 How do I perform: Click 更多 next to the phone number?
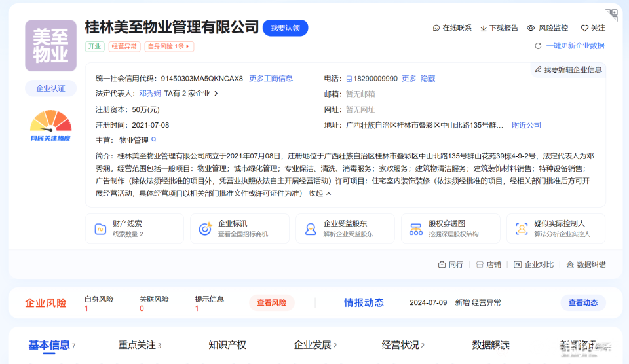(x=409, y=79)
